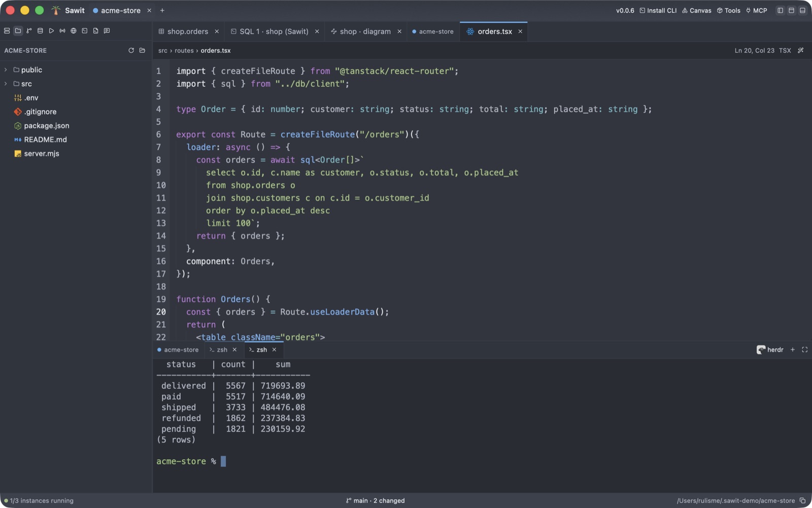
Task: Open the broadcast signal icon panel
Action: tap(62, 31)
